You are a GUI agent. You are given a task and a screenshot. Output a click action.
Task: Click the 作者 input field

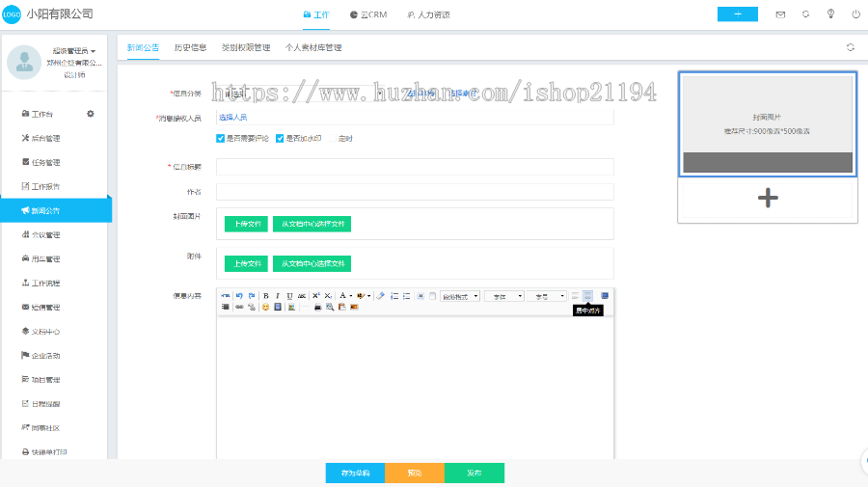click(x=415, y=192)
